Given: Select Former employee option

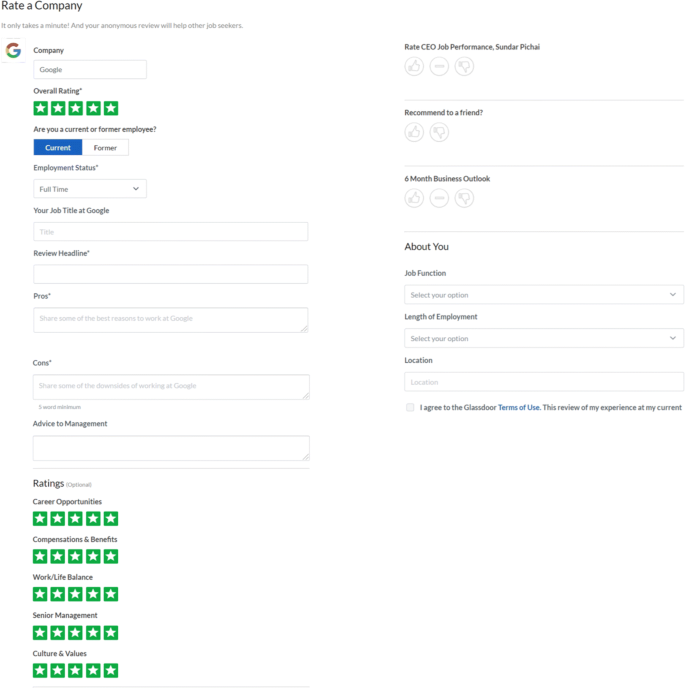Looking at the screenshot, I should pos(105,147).
